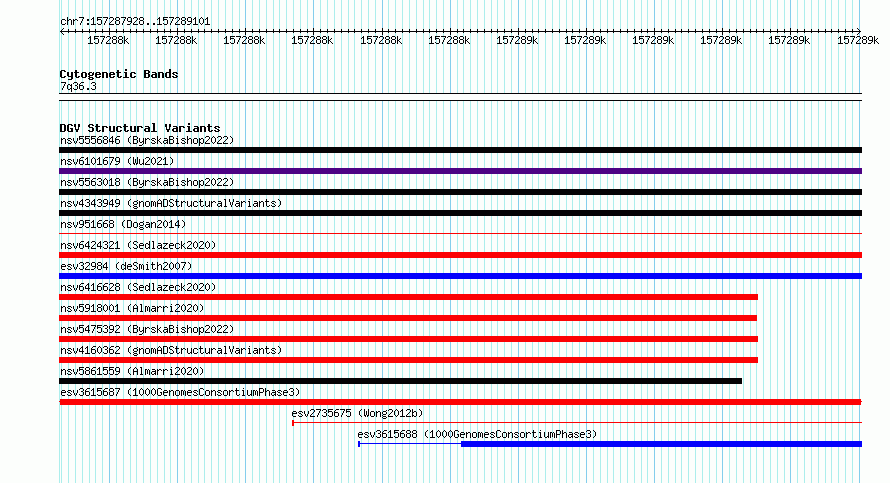Screen dimensions: 890x483
Task: Open variant nsv5475392 (ByrskaBishop2022) label
Action: pos(147,329)
